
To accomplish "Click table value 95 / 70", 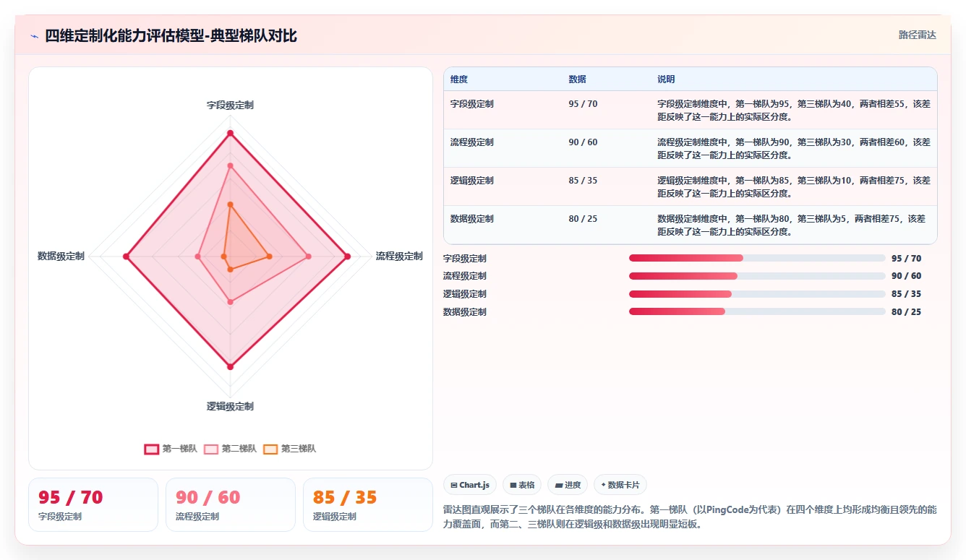I will pos(584,104).
